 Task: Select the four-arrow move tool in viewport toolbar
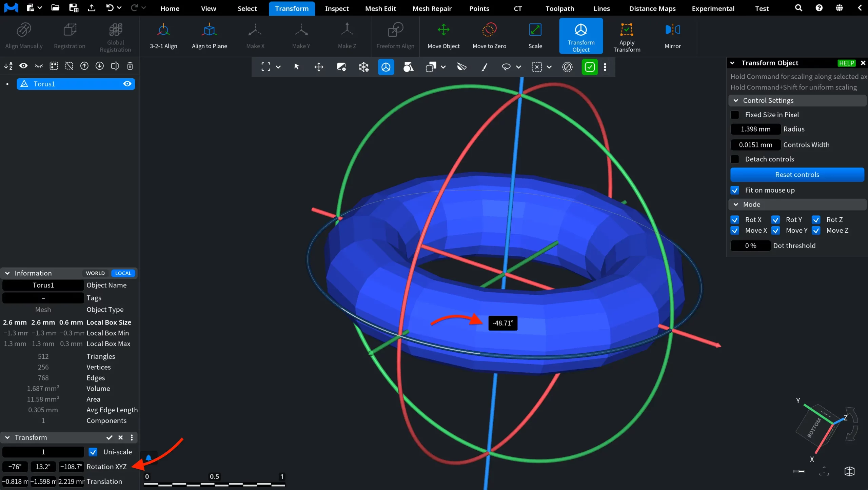coord(319,67)
